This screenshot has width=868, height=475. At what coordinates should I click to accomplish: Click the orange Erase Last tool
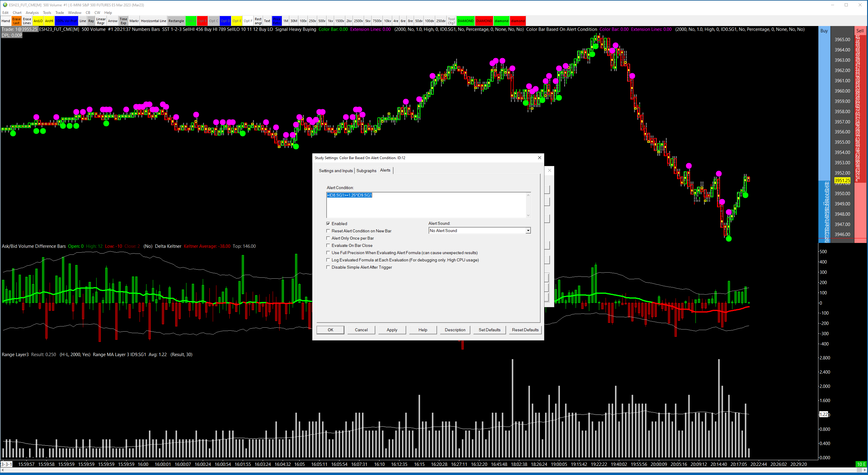point(16,21)
